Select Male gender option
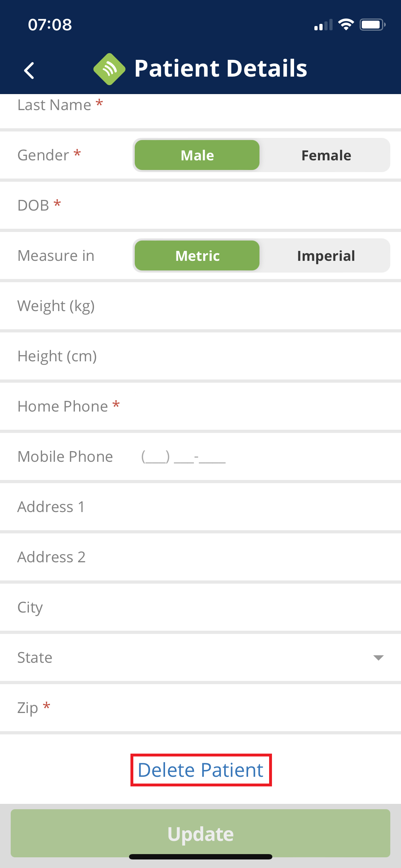This screenshot has height=868, width=401. (x=197, y=155)
